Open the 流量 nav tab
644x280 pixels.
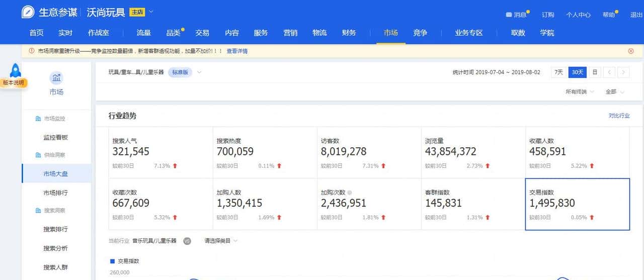click(x=144, y=33)
